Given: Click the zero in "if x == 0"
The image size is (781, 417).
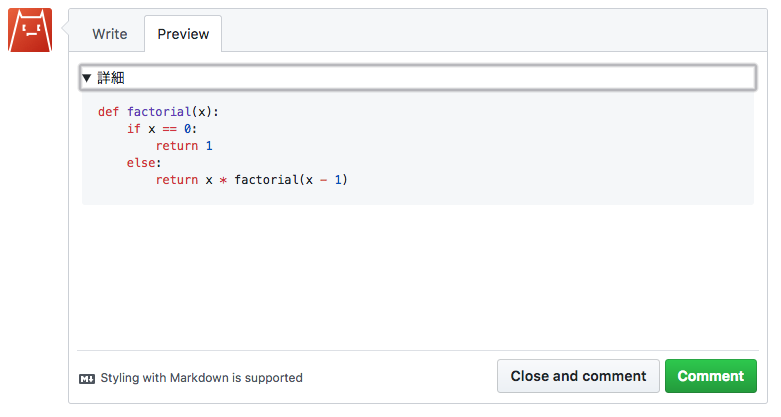Looking at the screenshot, I should point(187,129).
